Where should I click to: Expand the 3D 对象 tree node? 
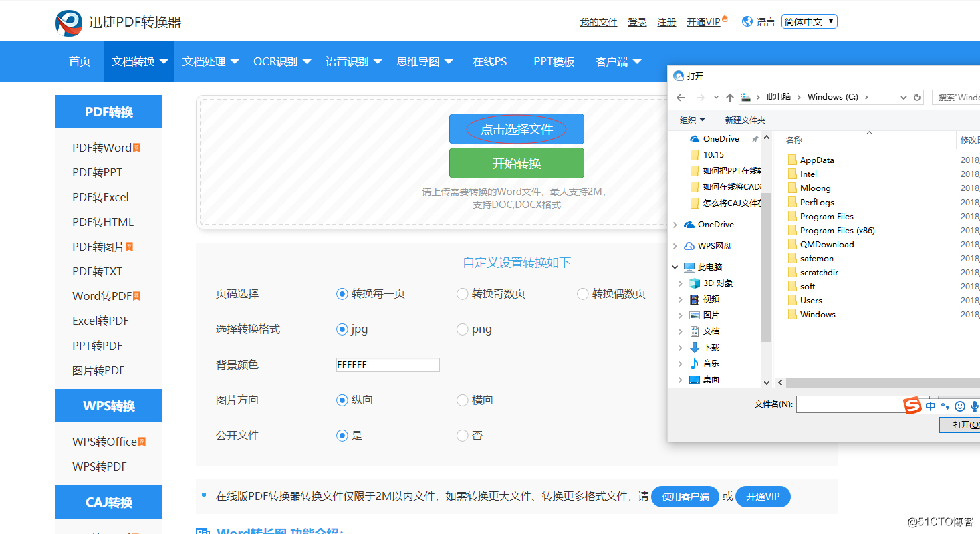point(681,283)
